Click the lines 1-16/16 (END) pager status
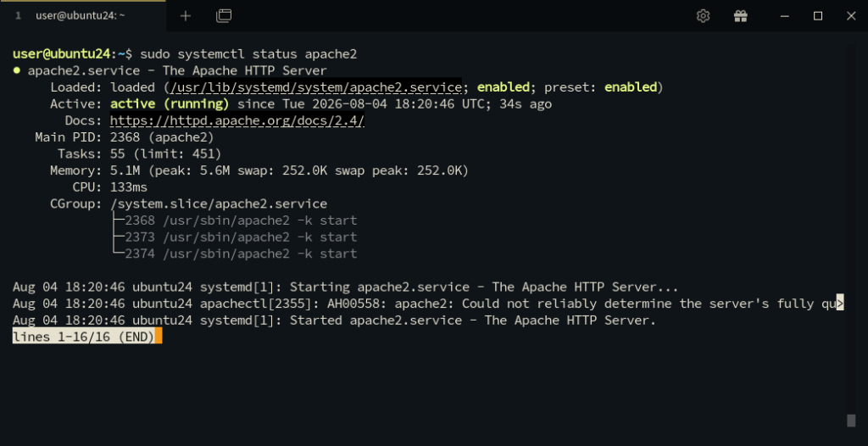This screenshot has width=868, height=446. pyautogui.click(x=84, y=337)
